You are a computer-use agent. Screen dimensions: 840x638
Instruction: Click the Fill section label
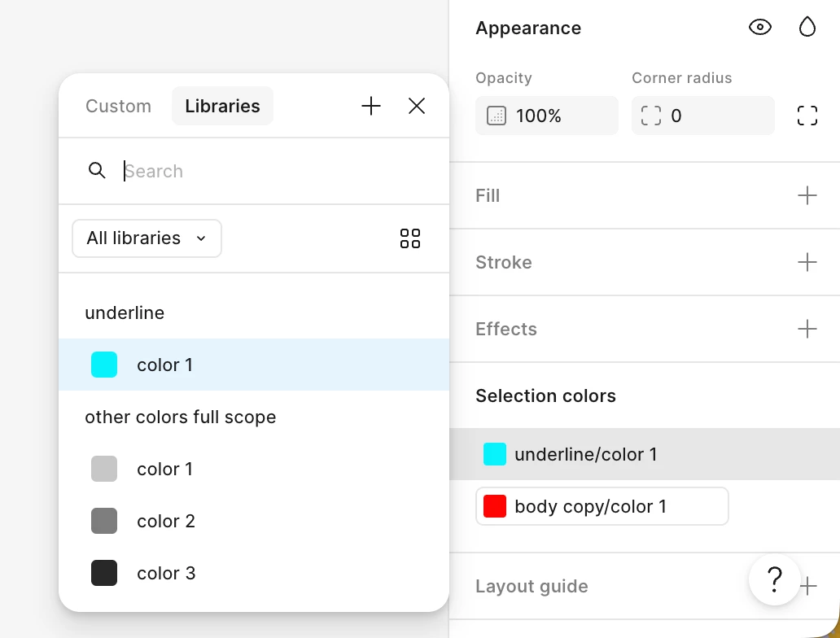pyautogui.click(x=488, y=195)
